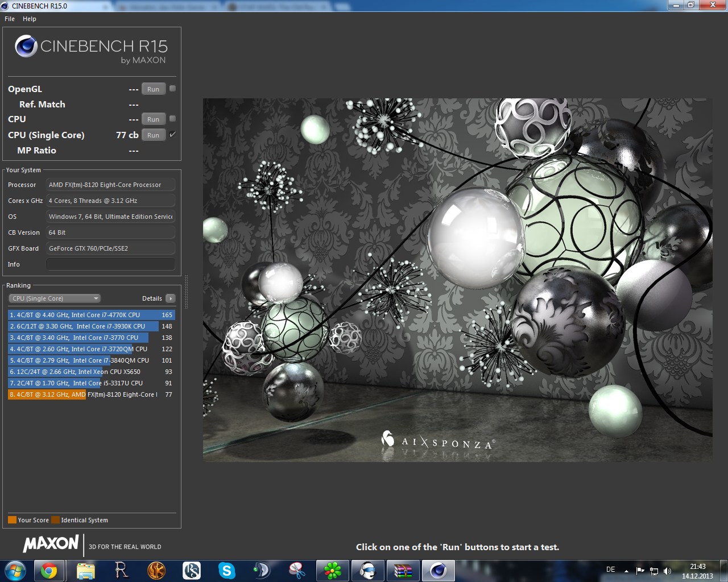Image resolution: width=728 pixels, height=582 pixels.
Task: Open the headset avatar taskbar icon
Action: point(368,571)
